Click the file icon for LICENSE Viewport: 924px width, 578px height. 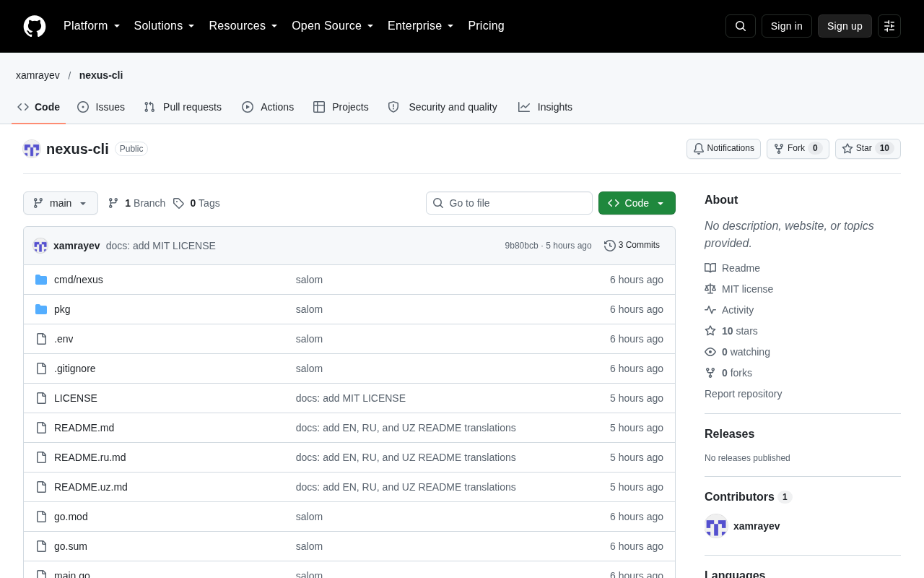pyautogui.click(x=41, y=398)
